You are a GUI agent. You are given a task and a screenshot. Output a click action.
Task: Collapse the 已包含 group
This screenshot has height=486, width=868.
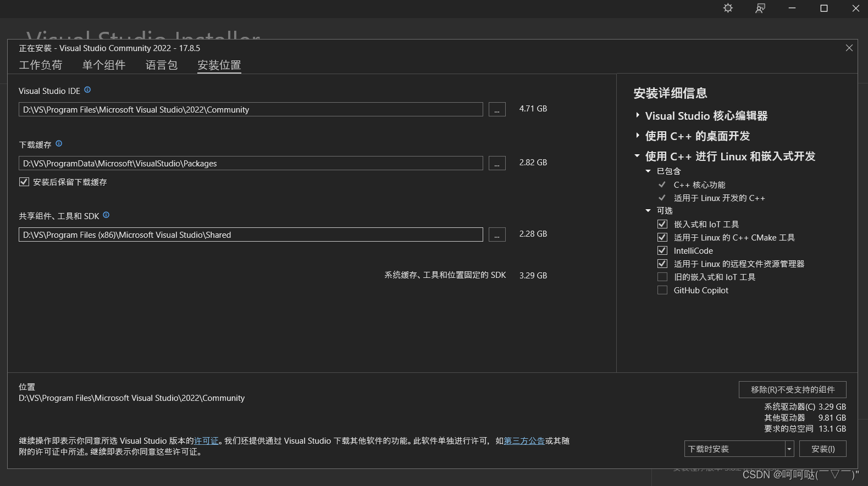648,171
